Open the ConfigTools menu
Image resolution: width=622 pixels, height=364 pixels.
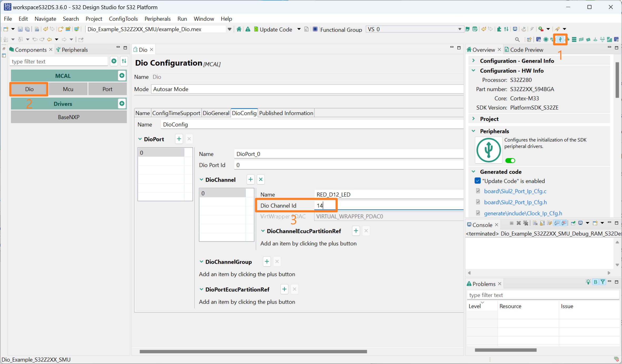point(123,19)
